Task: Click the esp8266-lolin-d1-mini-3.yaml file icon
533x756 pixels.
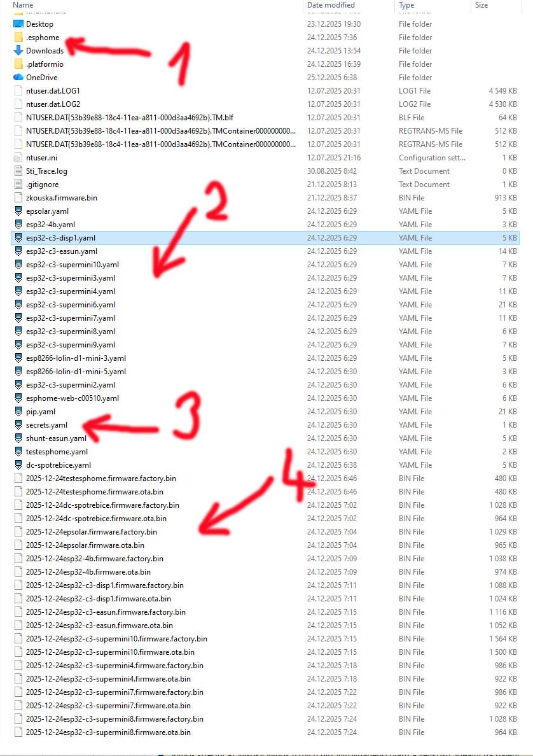Action: (18, 358)
